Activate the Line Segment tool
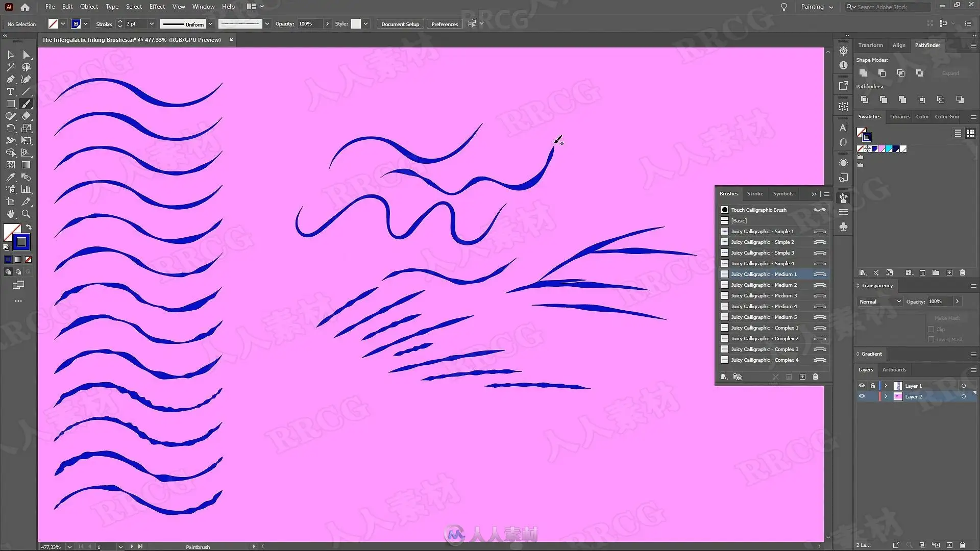 coord(27,92)
